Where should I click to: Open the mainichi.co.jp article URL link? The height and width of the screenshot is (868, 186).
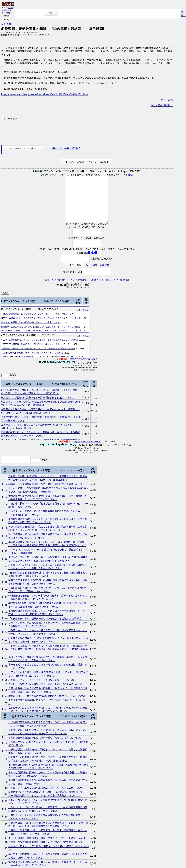(x=45, y=94)
